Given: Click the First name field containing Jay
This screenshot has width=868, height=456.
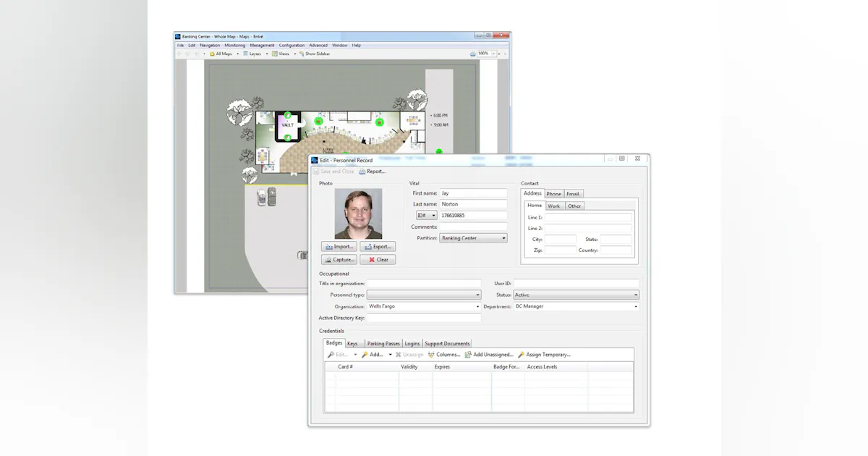Looking at the screenshot, I should 473,193.
